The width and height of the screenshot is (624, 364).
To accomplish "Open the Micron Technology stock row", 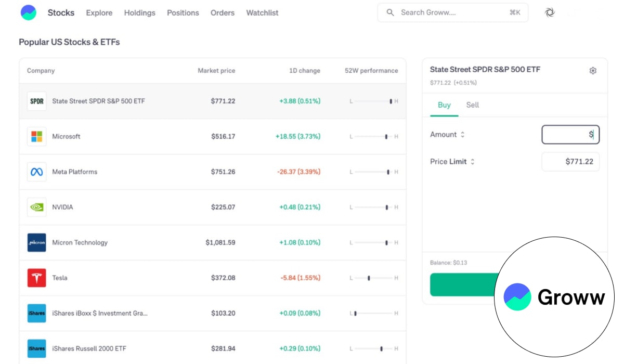I will pyautogui.click(x=213, y=242).
